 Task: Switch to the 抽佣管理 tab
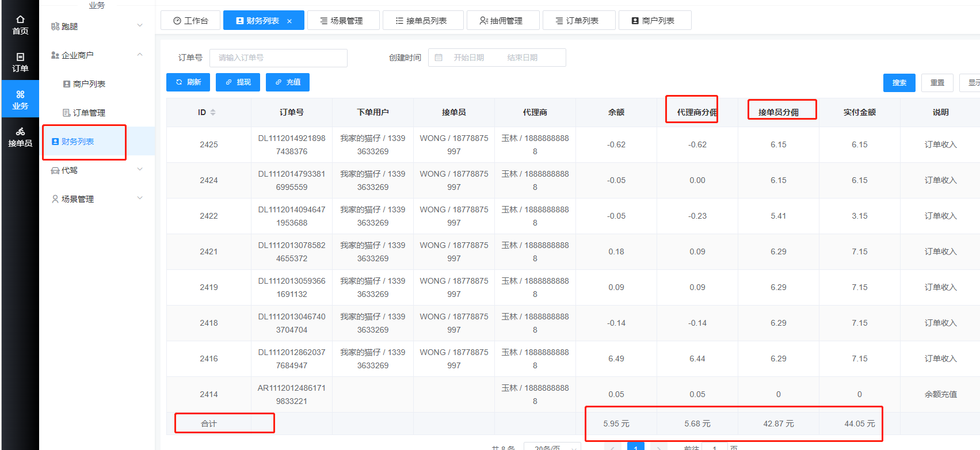[x=503, y=20]
